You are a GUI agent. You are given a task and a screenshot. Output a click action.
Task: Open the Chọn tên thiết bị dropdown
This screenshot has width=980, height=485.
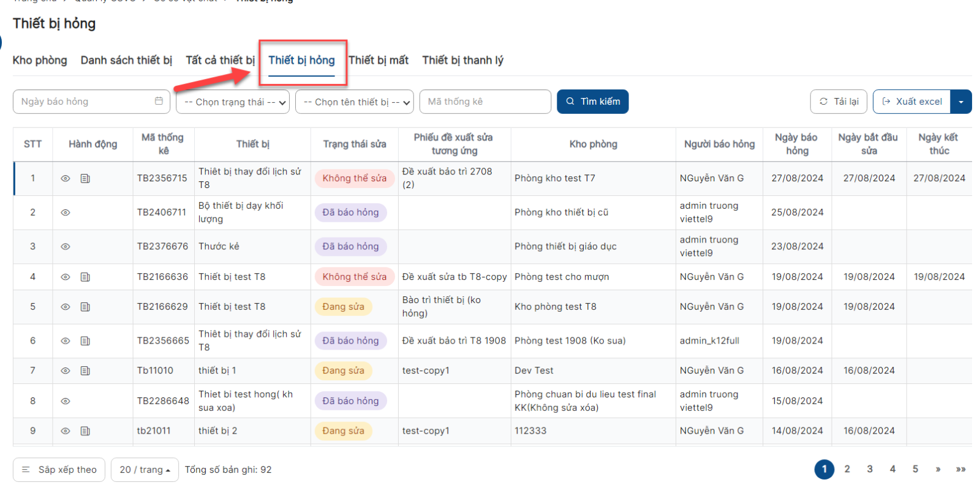(x=355, y=102)
